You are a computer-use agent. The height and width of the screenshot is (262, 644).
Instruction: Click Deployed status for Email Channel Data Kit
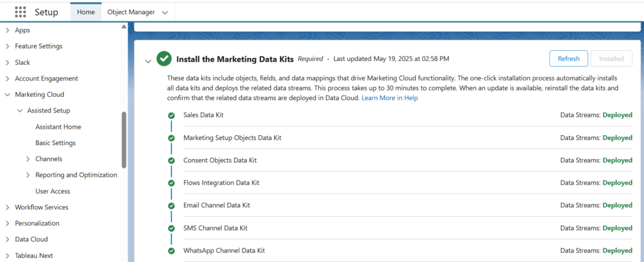(618, 205)
